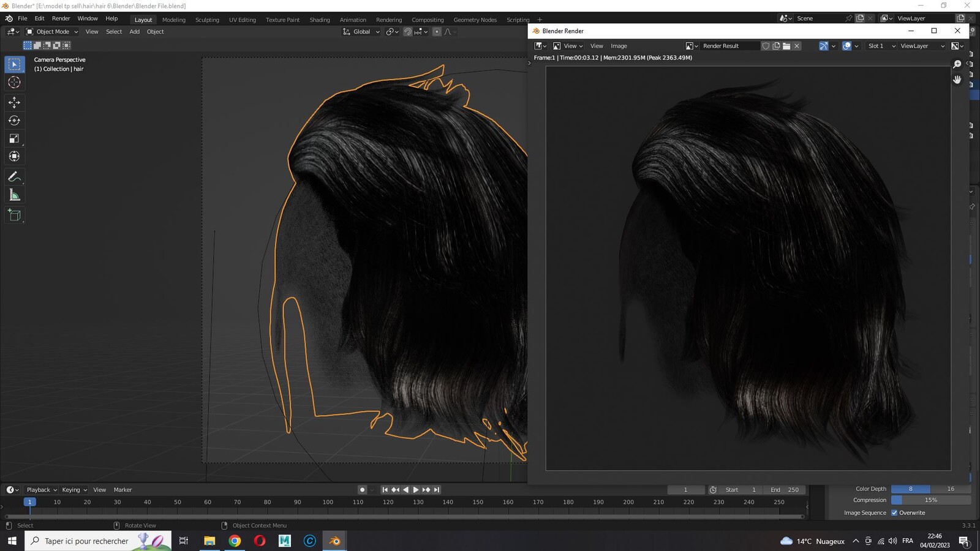
Task: Play the animation in the timeline
Action: tap(416, 490)
